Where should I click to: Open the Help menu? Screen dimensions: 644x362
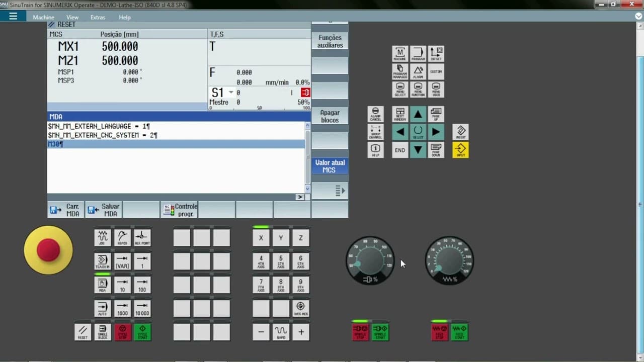125,17
